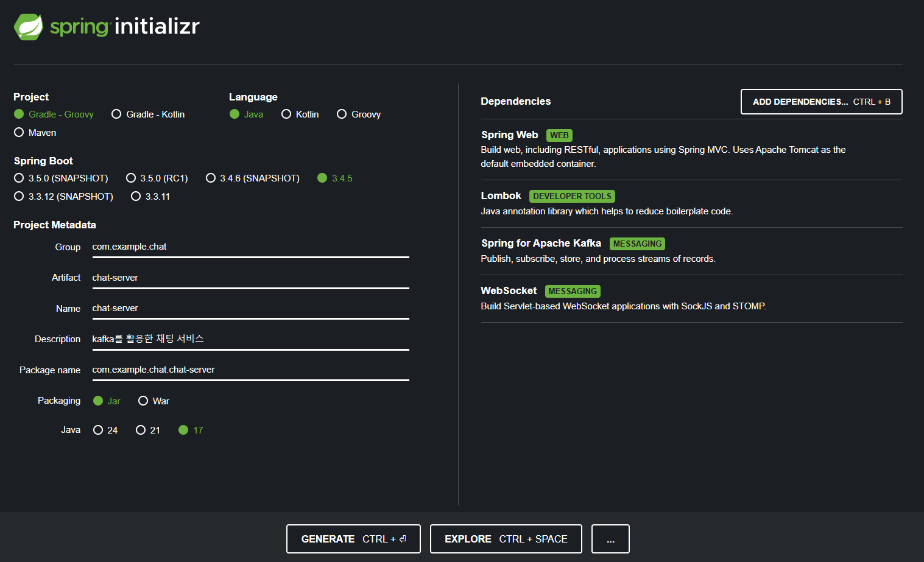Click the Spring Web description text
Screen dimensions: 924x562
(x=663, y=156)
